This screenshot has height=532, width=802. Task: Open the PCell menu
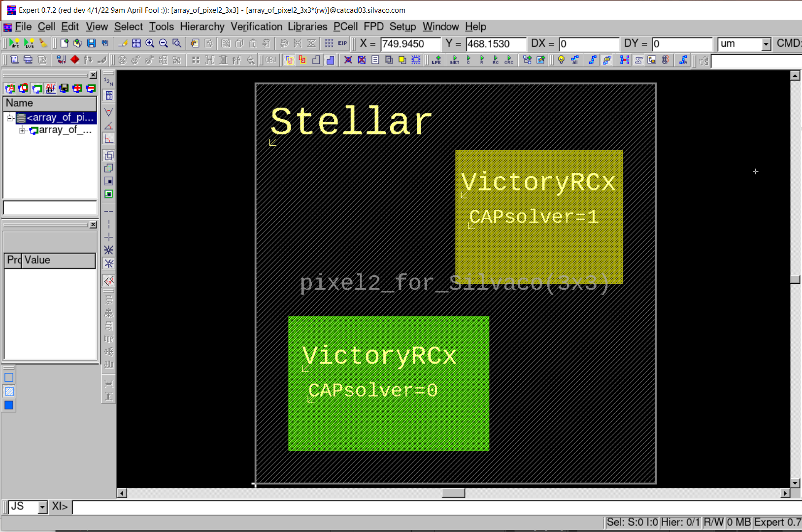pos(345,27)
